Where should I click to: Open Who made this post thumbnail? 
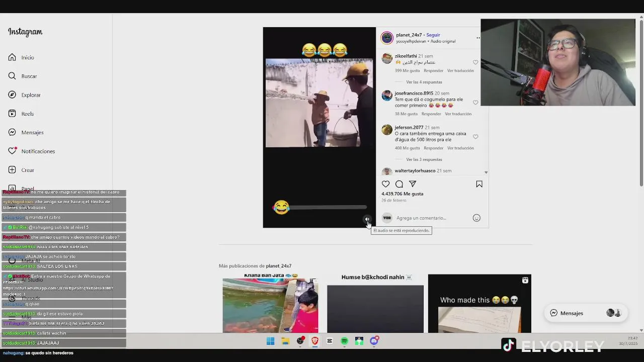[x=479, y=303]
